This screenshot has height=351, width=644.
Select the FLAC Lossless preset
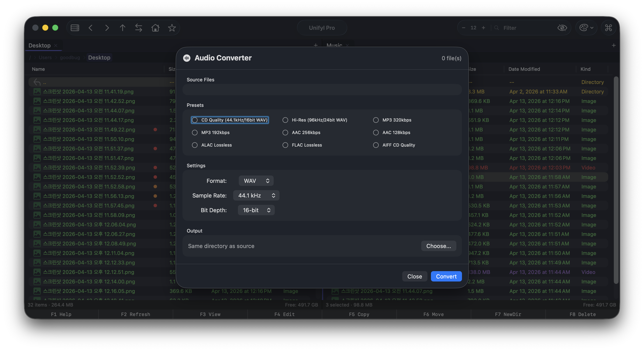click(285, 145)
